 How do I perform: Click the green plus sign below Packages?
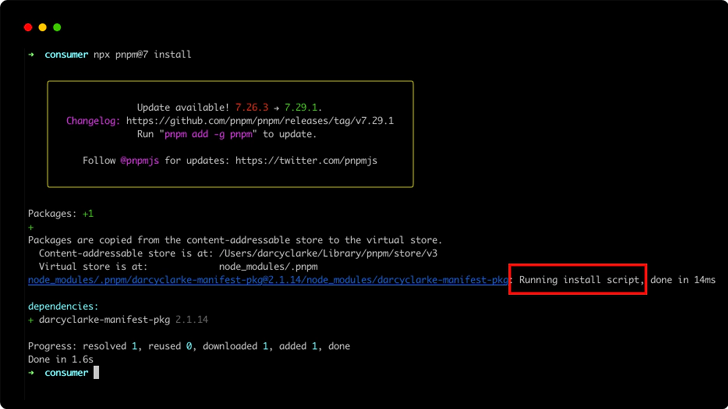coord(31,227)
